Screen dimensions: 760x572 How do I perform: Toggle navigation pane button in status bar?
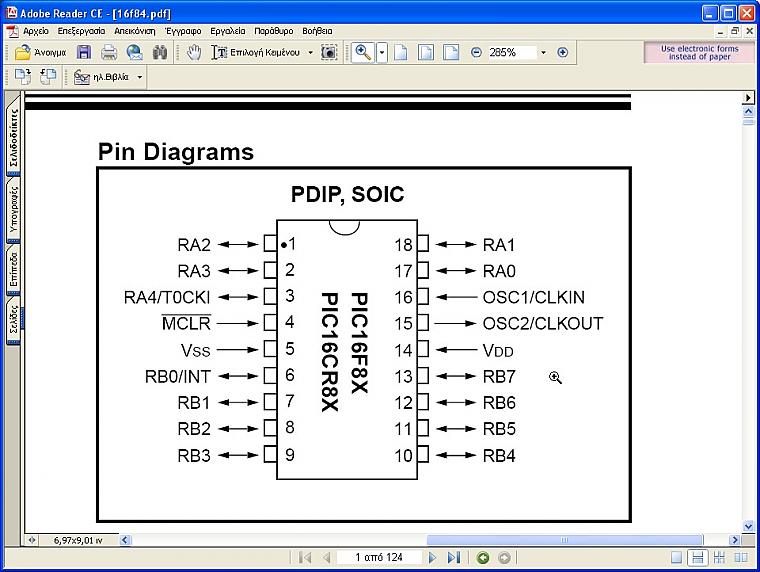pyautogui.click(x=32, y=540)
